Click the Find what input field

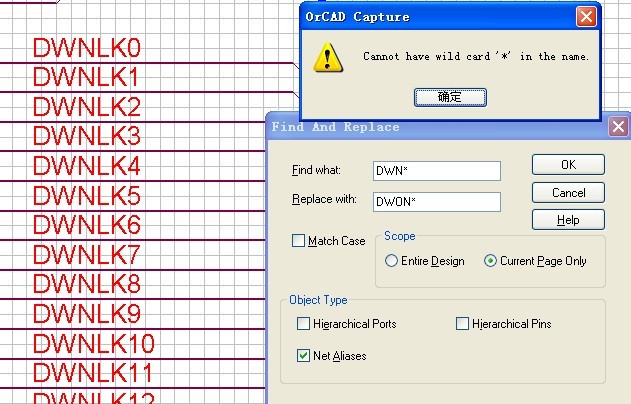click(436, 171)
